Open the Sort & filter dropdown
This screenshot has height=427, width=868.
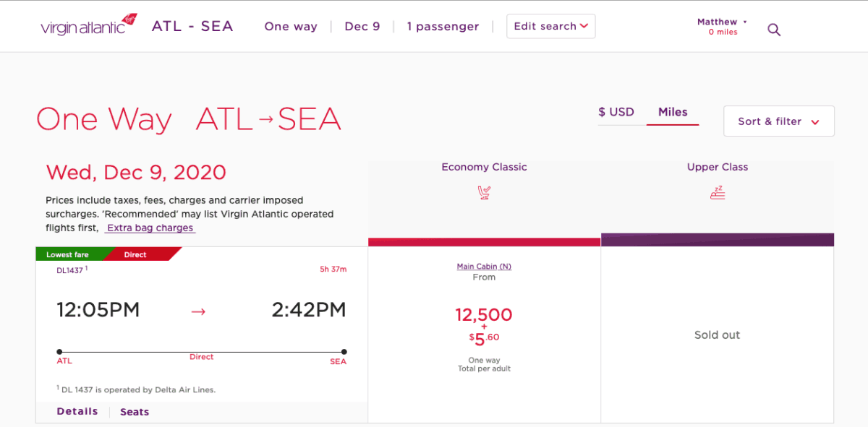pyautogui.click(x=778, y=121)
